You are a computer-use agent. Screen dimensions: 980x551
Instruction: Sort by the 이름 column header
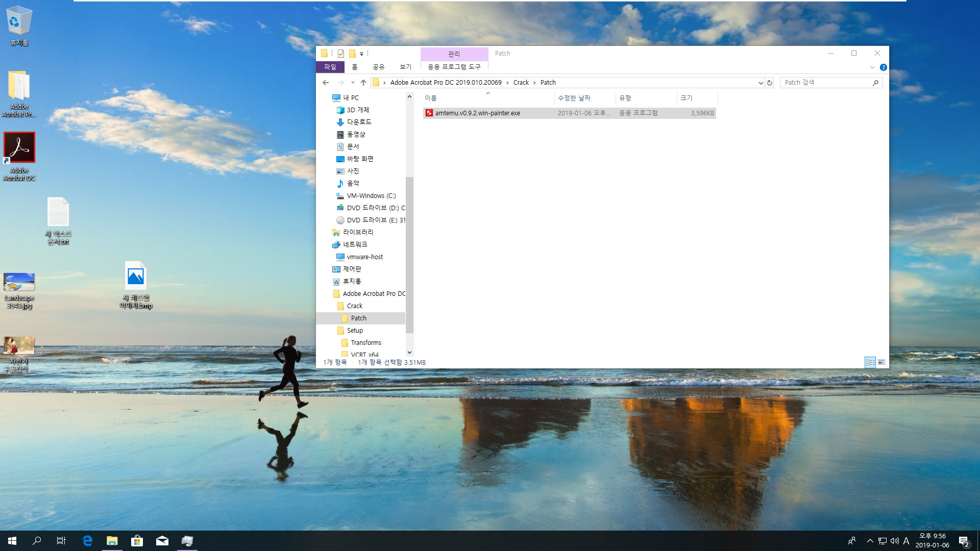488,98
